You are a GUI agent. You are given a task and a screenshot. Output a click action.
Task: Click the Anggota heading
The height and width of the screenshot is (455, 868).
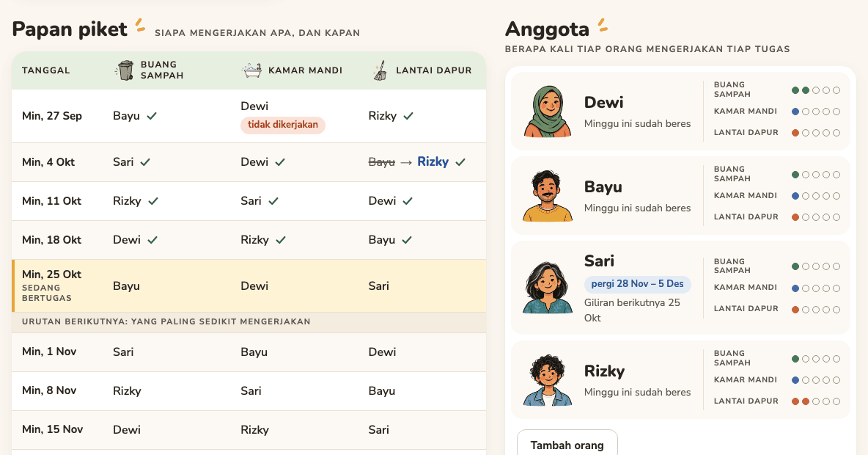pos(547,29)
